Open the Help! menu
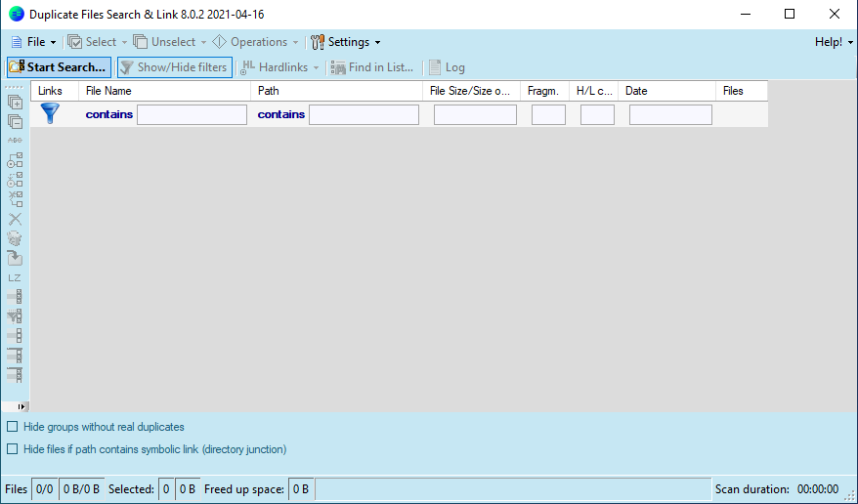Viewport: 858px width, 504px height. 833,42
